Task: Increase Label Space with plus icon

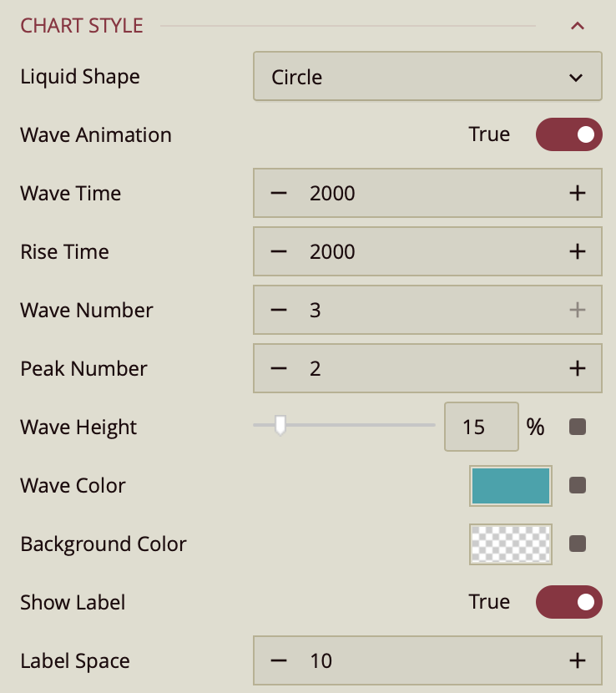Action: pyautogui.click(x=577, y=661)
